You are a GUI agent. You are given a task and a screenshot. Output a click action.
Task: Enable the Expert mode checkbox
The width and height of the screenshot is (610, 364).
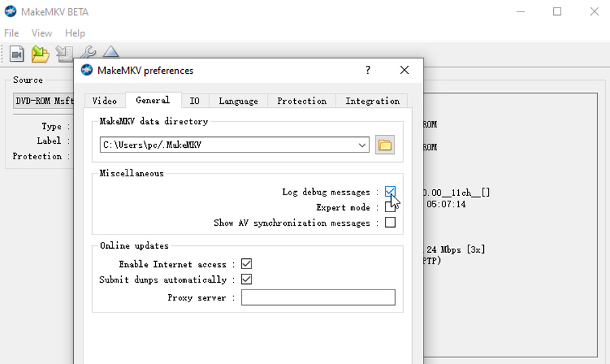[390, 207]
